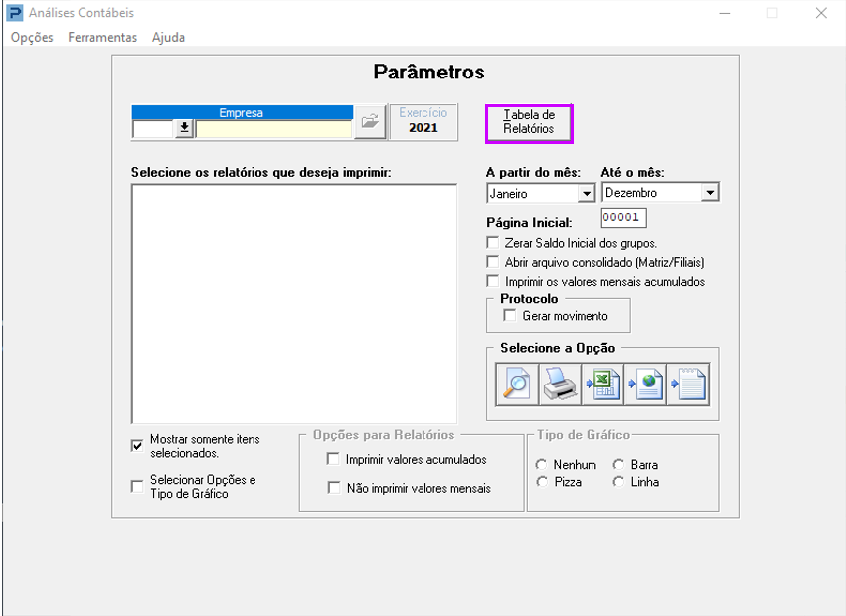Click the Empresa lookup arrow button

pyautogui.click(x=185, y=128)
